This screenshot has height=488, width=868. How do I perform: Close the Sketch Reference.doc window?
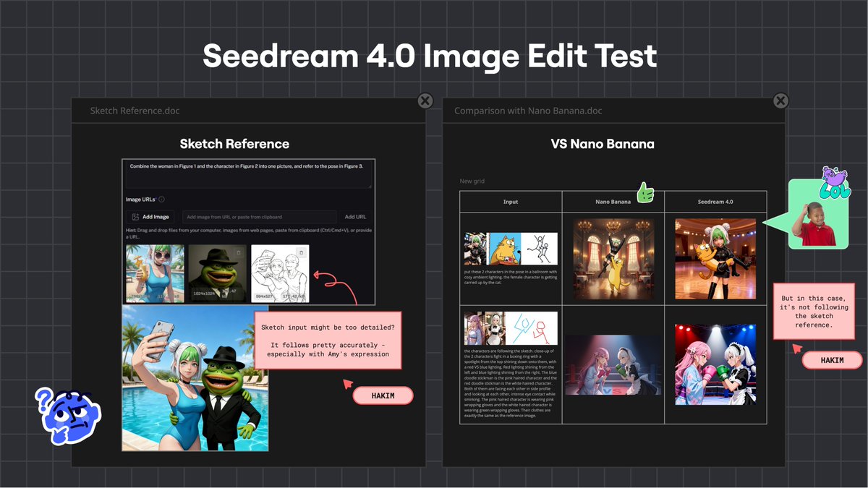(x=425, y=100)
